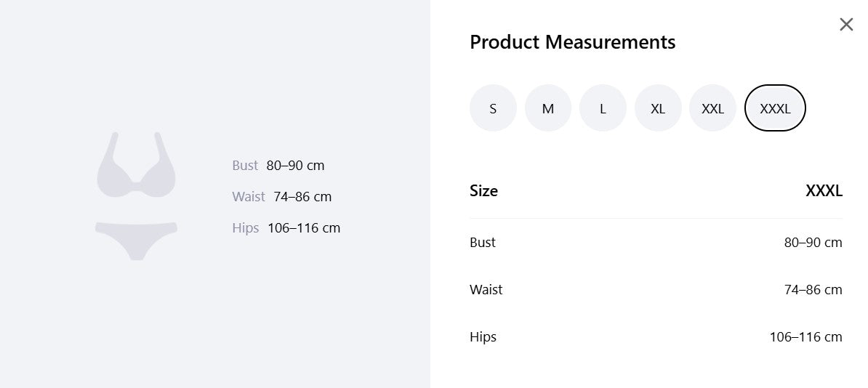This screenshot has width=868, height=388.
Task: Click the bikini top illustration
Action: [x=136, y=164]
